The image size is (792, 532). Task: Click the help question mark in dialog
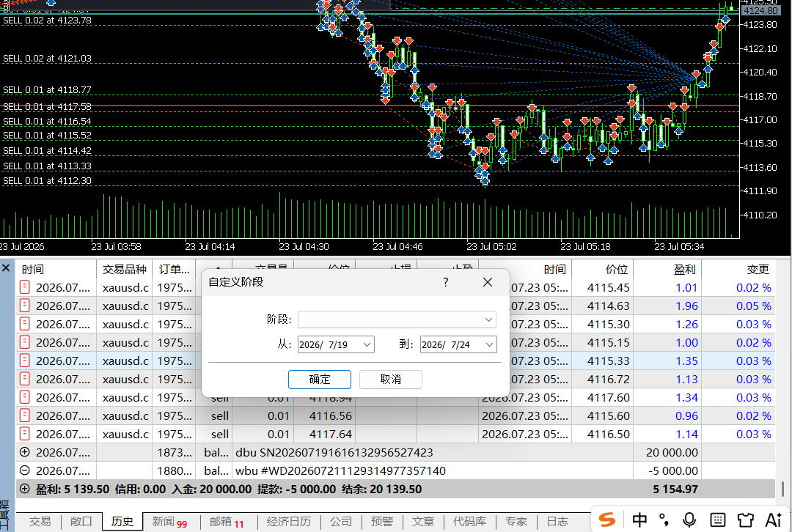pos(446,282)
